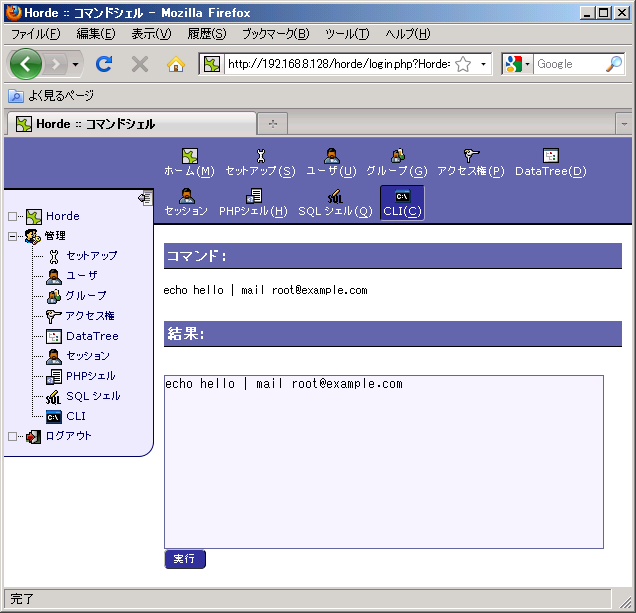The image size is (636, 613).
Task: Click the C:\ console icon beside CLI in sidebar
Action: tap(54, 417)
